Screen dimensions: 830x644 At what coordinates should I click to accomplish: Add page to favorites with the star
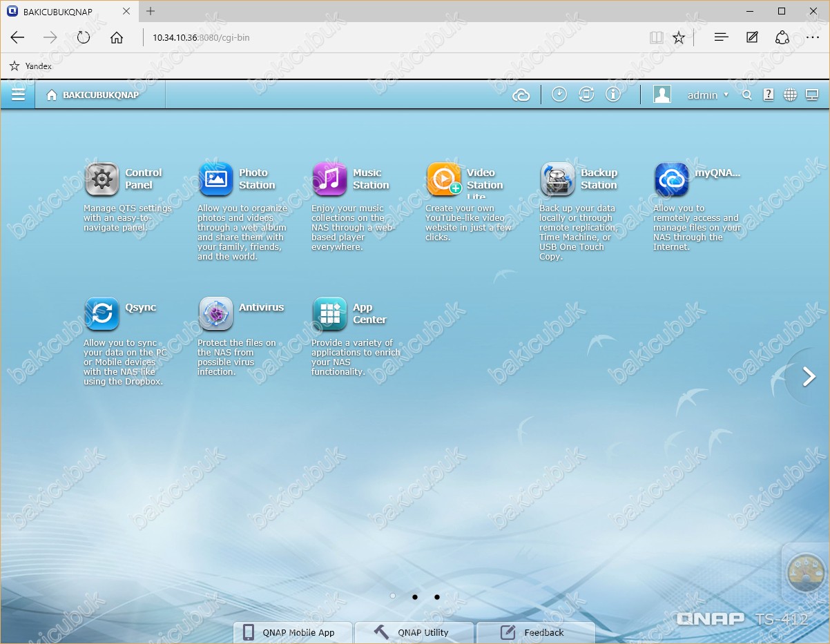(x=679, y=38)
